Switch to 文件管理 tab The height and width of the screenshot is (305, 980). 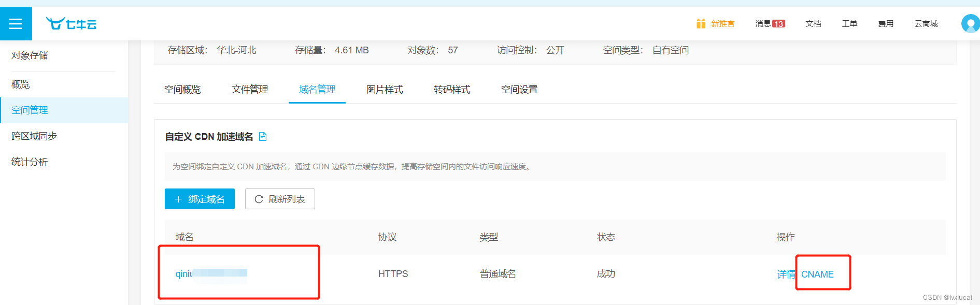pyautogui.click(x=250, y=90)
